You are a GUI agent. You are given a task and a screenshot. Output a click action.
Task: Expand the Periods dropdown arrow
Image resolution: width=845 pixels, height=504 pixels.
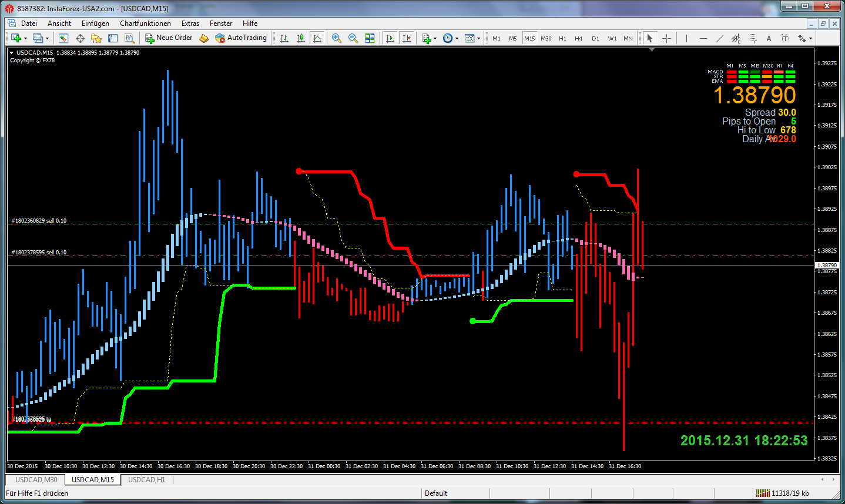click(457, 39)
